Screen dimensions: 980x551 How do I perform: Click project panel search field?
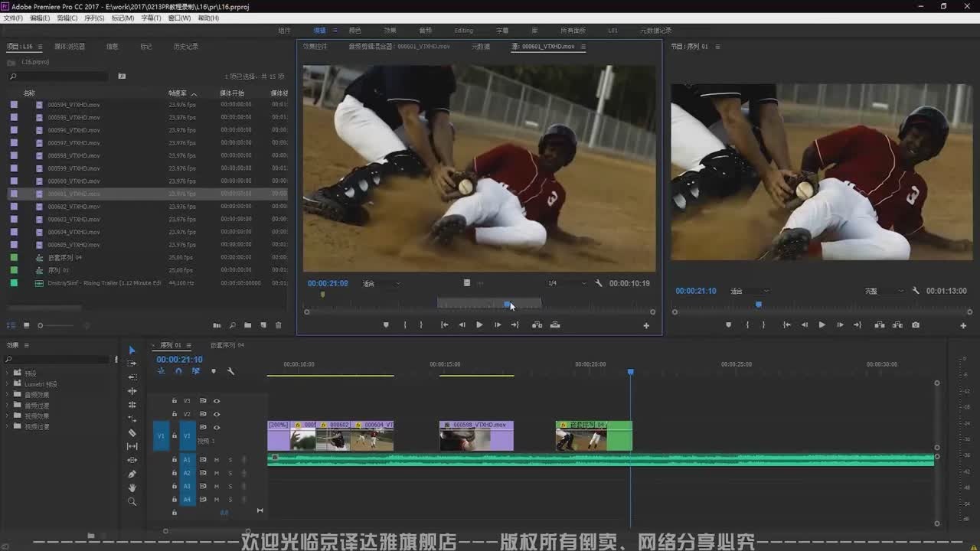tap(59, 77)
